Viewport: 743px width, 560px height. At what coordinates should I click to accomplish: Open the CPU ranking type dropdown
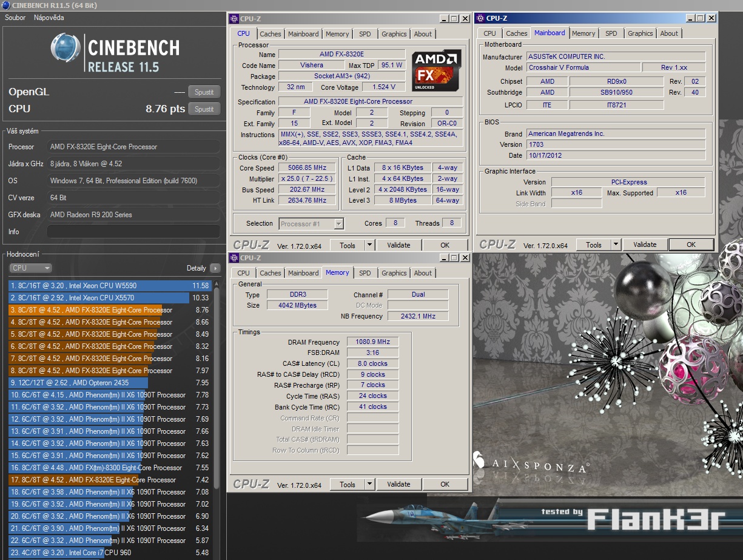(30, 268)
